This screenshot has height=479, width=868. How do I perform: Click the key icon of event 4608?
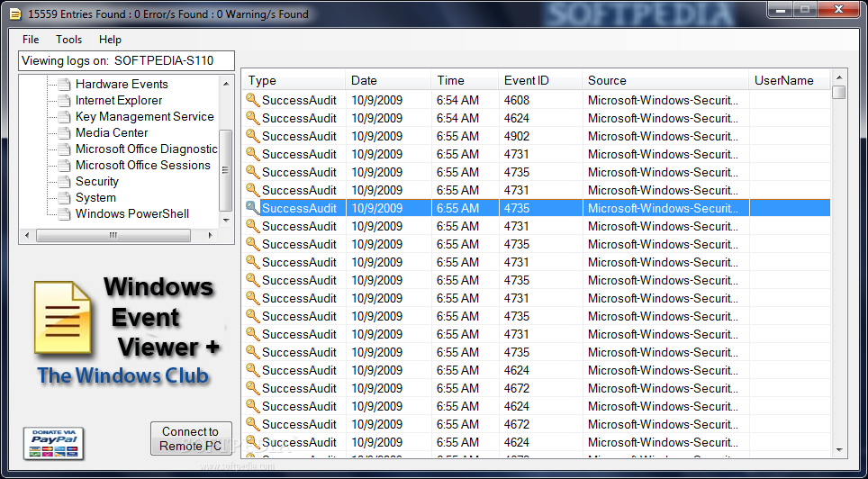point(252,100)
